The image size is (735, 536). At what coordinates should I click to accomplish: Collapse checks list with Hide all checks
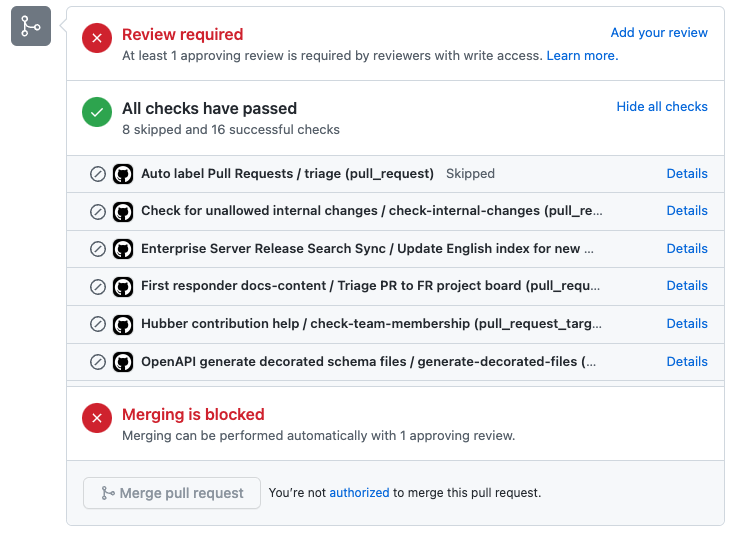pyautogui.click(x=661, y=107)
